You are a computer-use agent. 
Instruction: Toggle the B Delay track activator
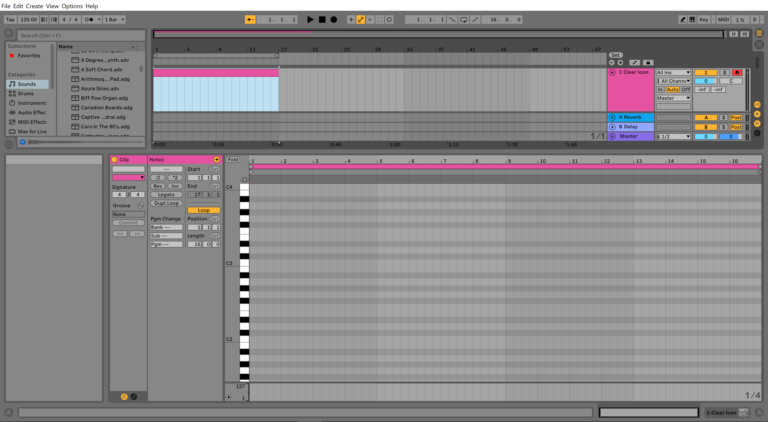[706, 127]
